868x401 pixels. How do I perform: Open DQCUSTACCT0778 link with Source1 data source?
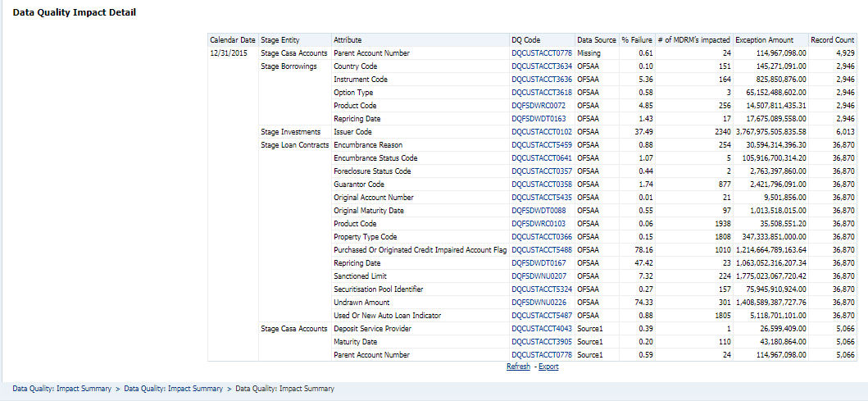tap(542, 354)
